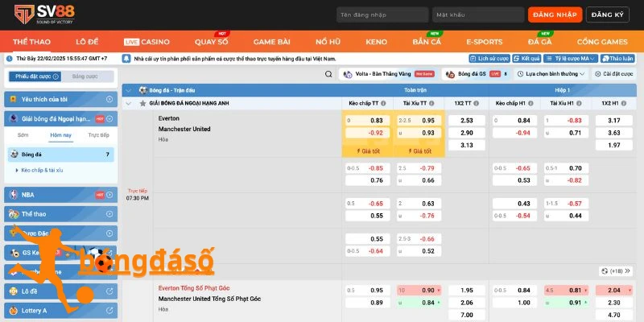Click the clock icon beside the date
This screenshot has height=322, width=644.
pos(10,59)
